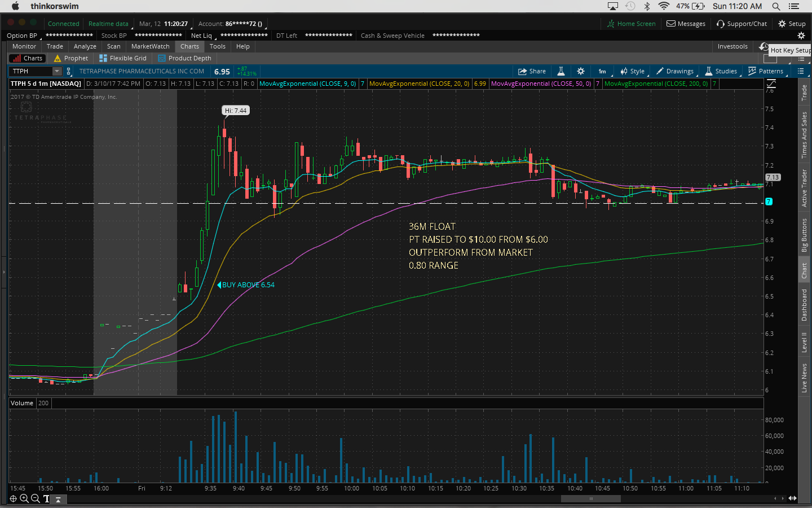Open the Tools tab
The image size is (812, 508).
click(218, 46)
